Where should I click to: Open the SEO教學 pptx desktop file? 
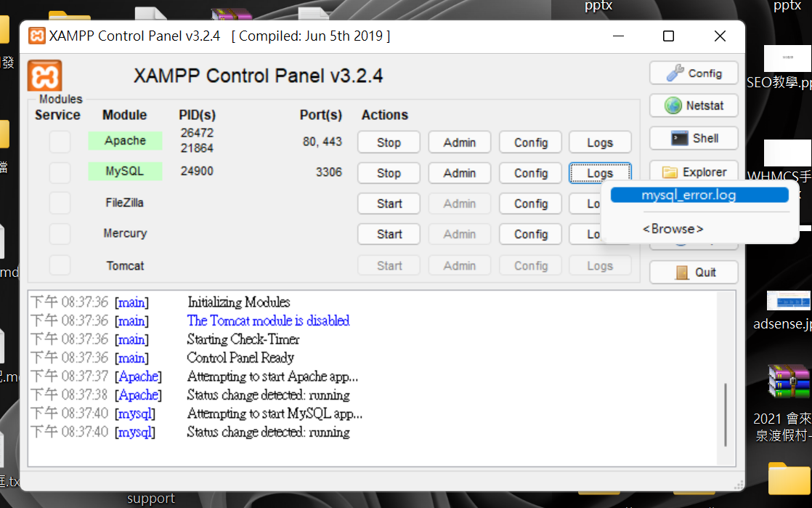(787, 58)
